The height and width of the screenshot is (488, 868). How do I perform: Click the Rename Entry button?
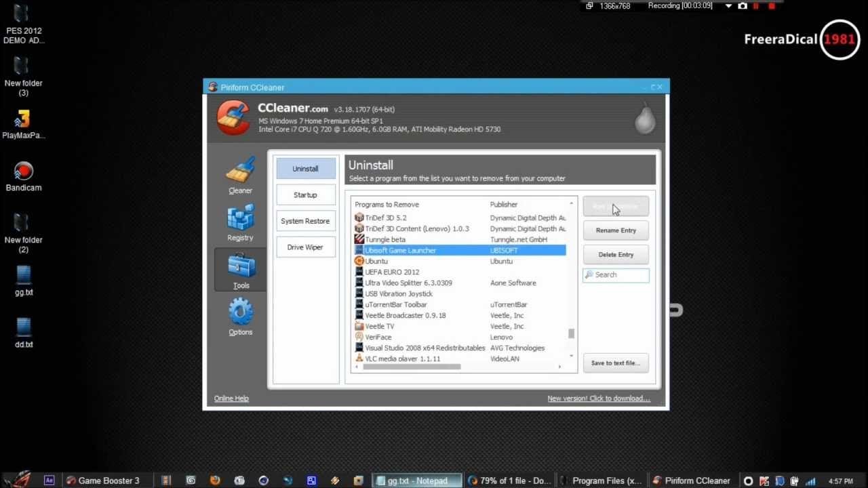tap(616, 230)
